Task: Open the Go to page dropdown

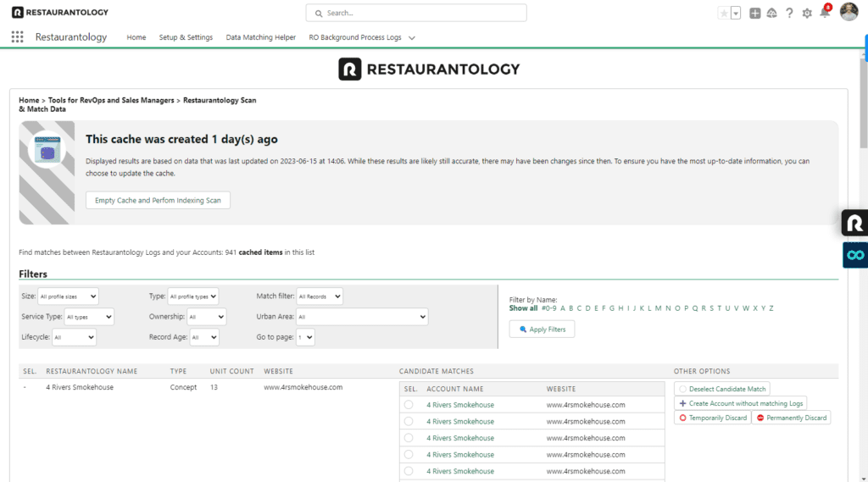Action: [305, 337]
